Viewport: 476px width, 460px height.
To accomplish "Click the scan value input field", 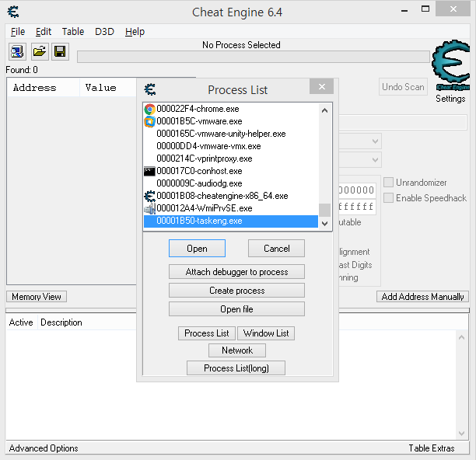I will [x=403, y=122].
